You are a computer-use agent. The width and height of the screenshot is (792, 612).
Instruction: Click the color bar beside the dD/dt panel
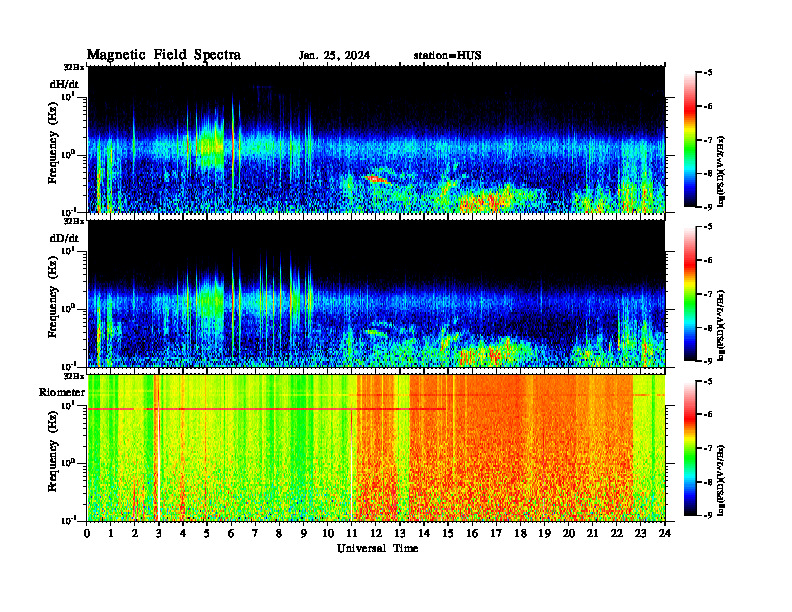(690, 294)
